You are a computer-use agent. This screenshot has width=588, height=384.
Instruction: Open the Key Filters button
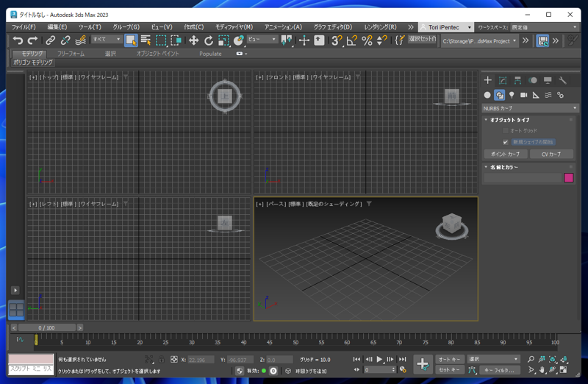tap(499, 370)
